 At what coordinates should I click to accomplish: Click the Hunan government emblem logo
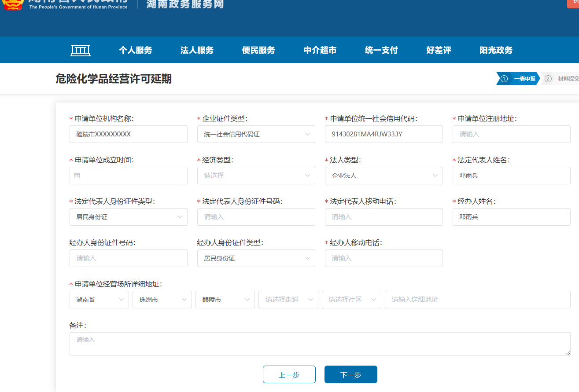click(12, 4)
